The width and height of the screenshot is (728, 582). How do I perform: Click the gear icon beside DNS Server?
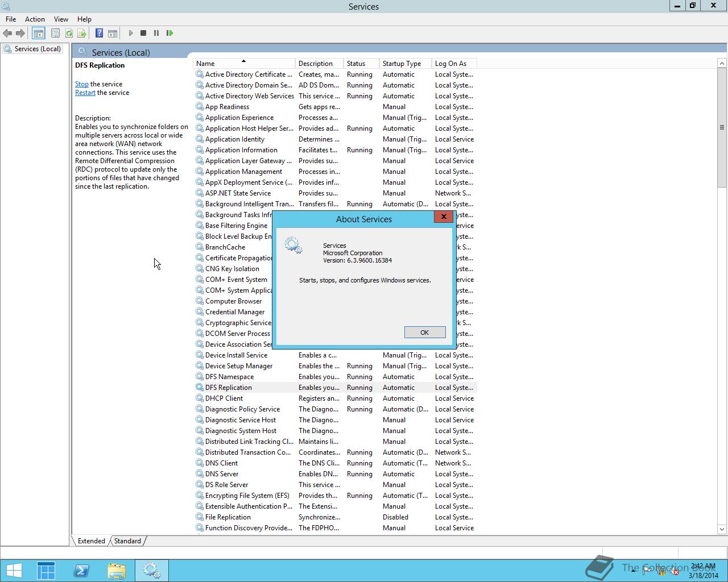[199, 474]
